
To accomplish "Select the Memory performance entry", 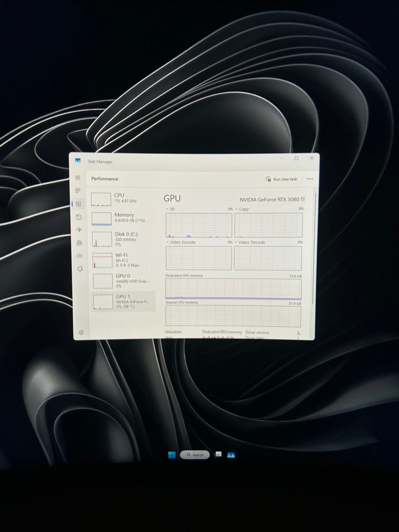I will click(x=123, y=219).
